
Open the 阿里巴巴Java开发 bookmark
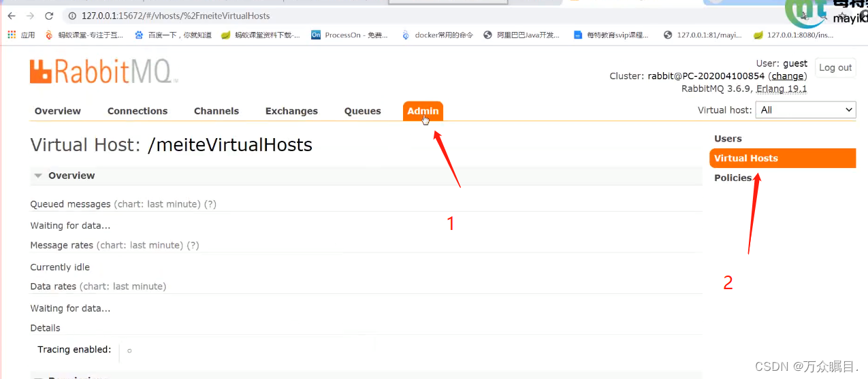coord(521,35)
